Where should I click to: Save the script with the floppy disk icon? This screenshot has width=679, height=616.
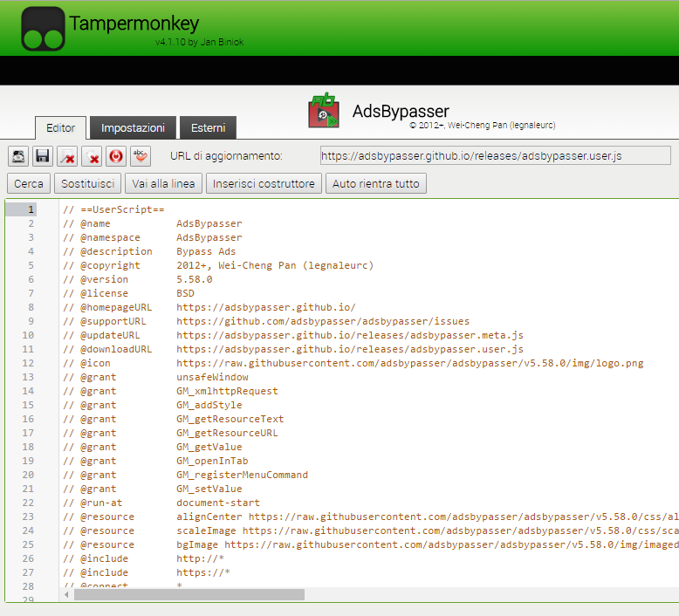pyautogui.click(x=43, y=156)
